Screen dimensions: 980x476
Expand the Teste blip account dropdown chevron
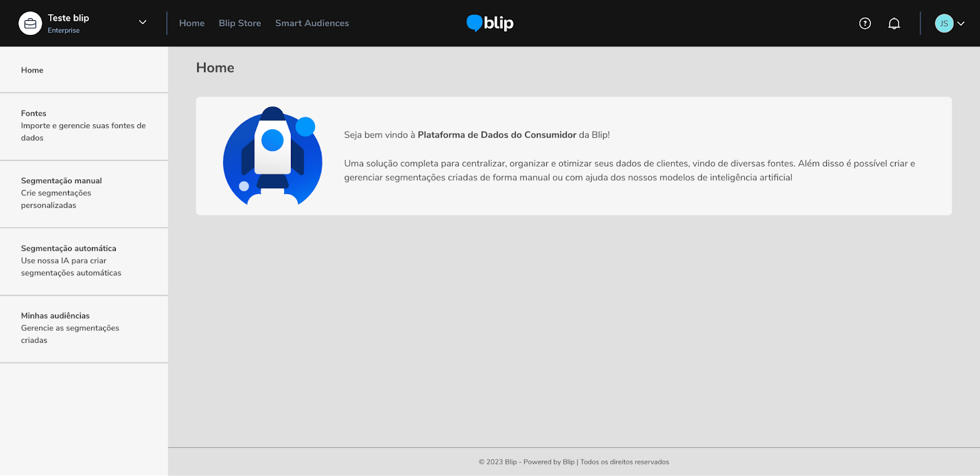coord(143,23)
